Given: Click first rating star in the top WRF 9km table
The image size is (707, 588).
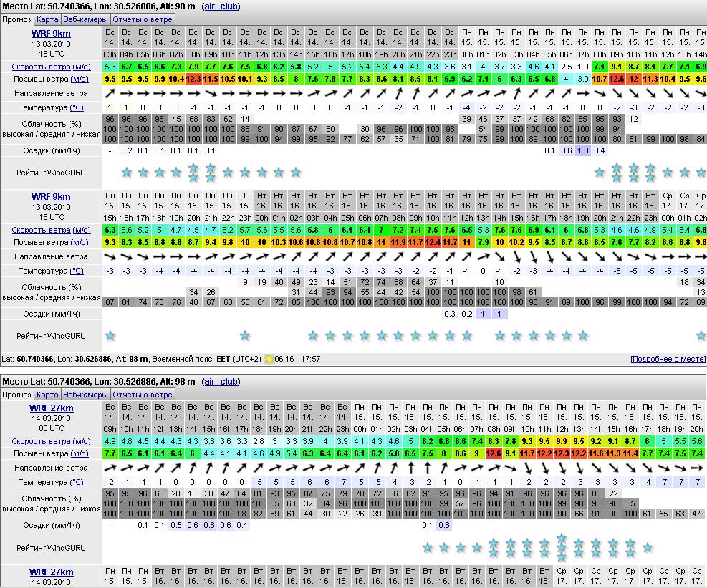Looking at the screenshot, I should [127, 172].
